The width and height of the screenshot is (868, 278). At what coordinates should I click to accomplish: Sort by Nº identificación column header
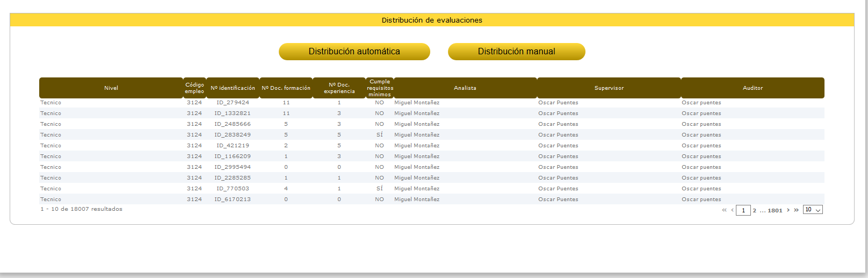(x=233, y=88)
